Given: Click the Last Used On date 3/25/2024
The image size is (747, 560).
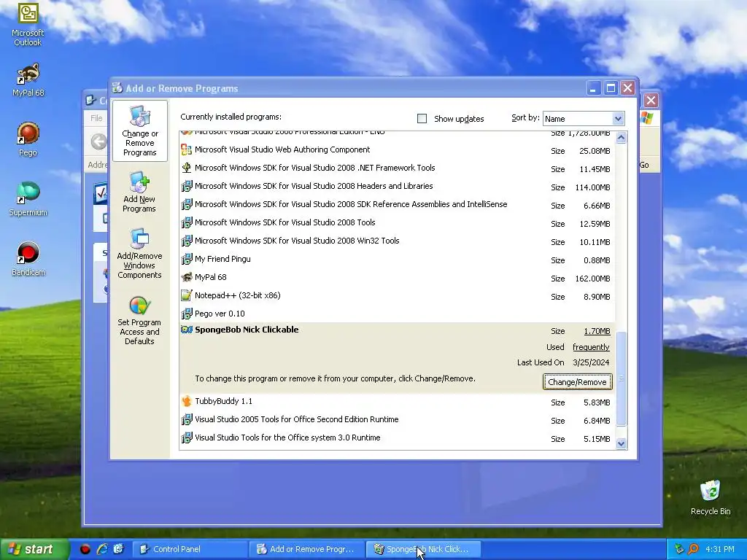Looking at the screenshot, I should 591,362.
